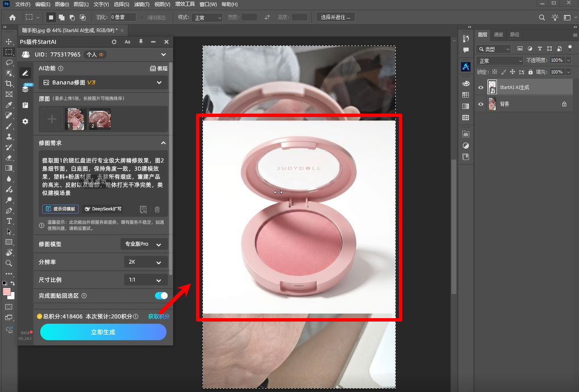Toggle 完成图贴回选区 switch
Image resolution: width=579 pixels, height=392 pixels.
[x=161, y=295]
